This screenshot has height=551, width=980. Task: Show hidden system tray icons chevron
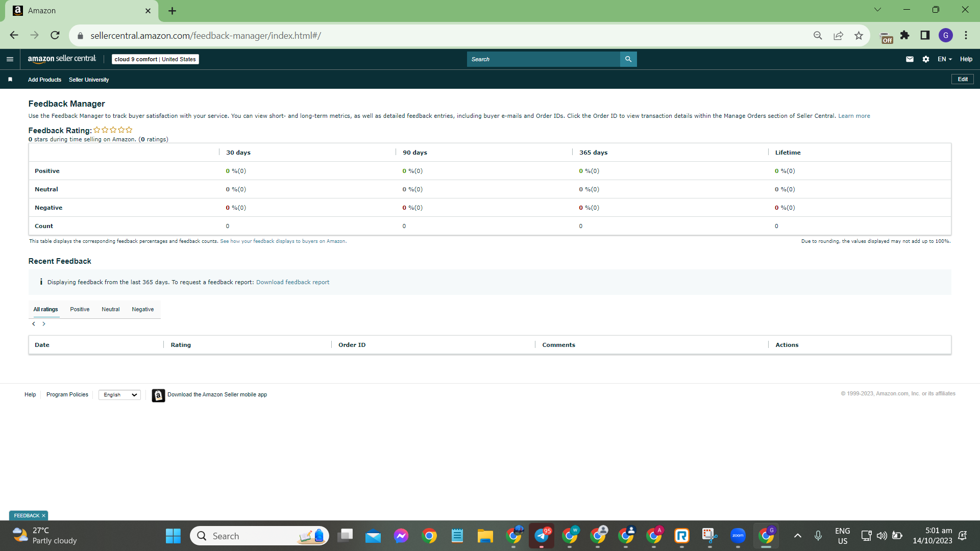pyautogui.click(x=797, y=536)
